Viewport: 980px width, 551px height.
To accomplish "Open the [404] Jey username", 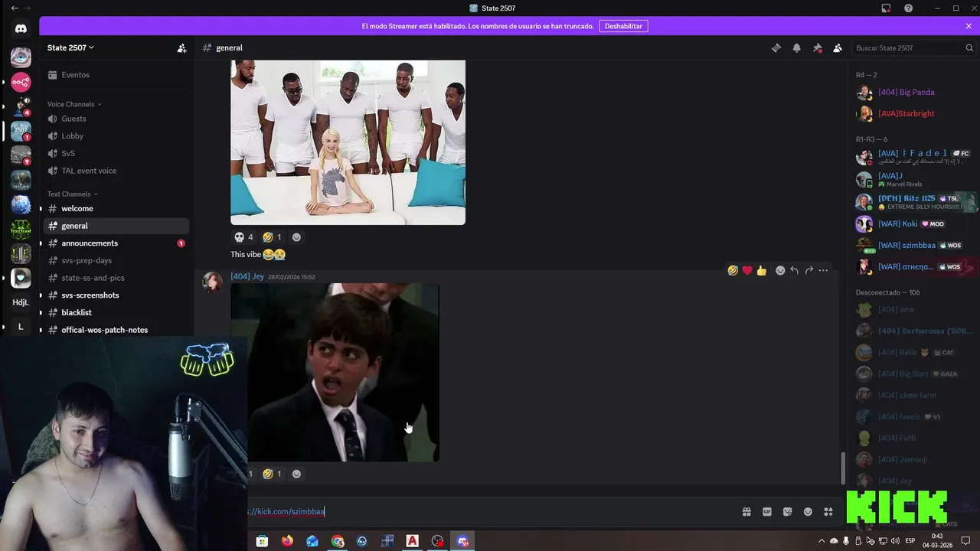I will click(x=247, y=276).
